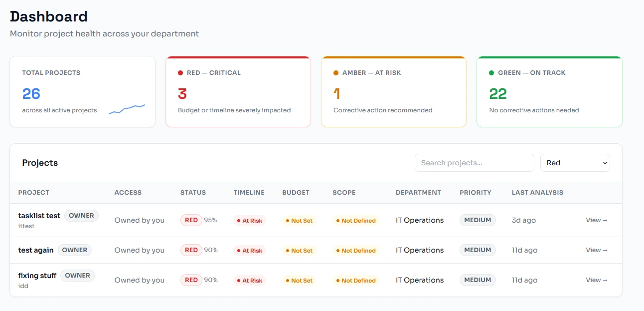Image resolution: width=644 pixels, height=311 pixels.
Task: Click the DEPARTMENT column header
Action: [x=418, y=193]
